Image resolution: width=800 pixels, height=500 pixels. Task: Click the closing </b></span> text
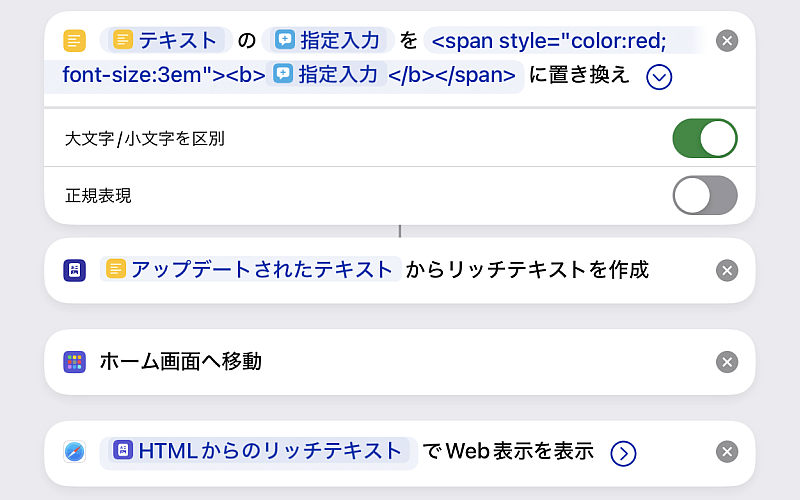tap(452, 75)
